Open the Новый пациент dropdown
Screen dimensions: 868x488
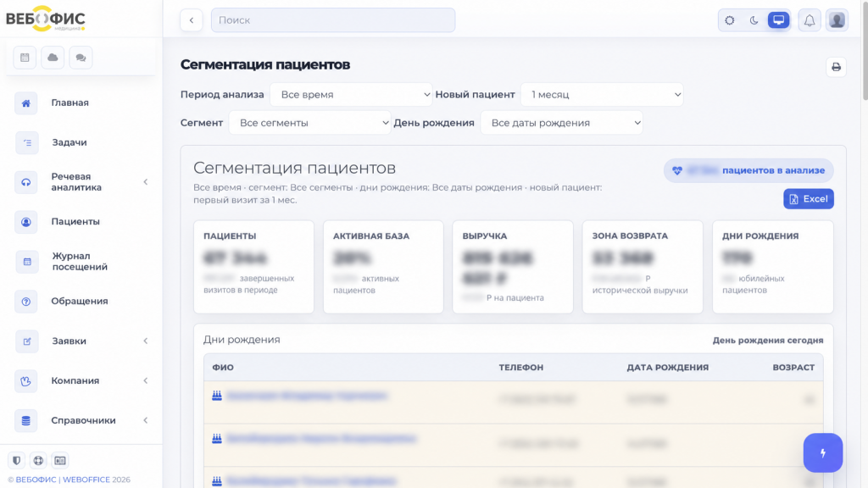pos(602,95)
